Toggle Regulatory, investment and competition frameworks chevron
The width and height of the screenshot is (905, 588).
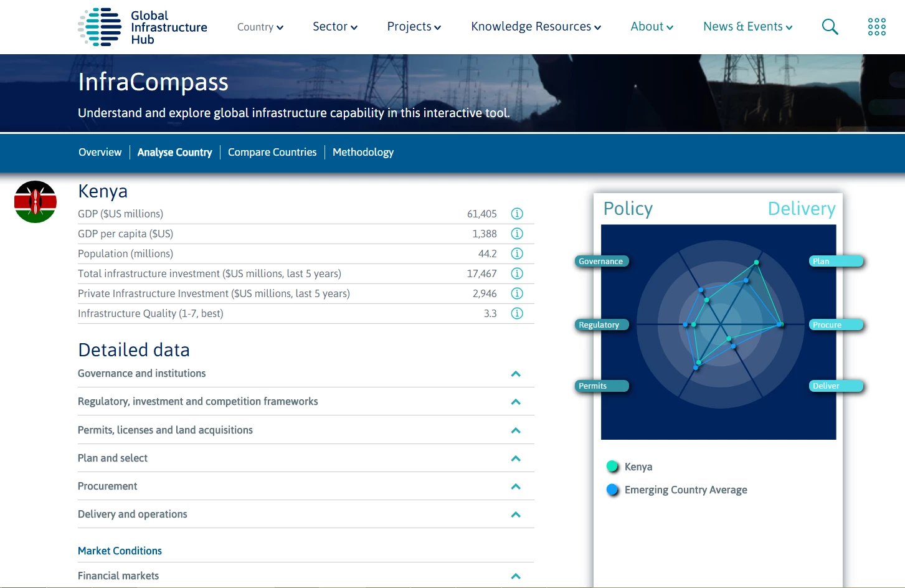pos(516,402)
